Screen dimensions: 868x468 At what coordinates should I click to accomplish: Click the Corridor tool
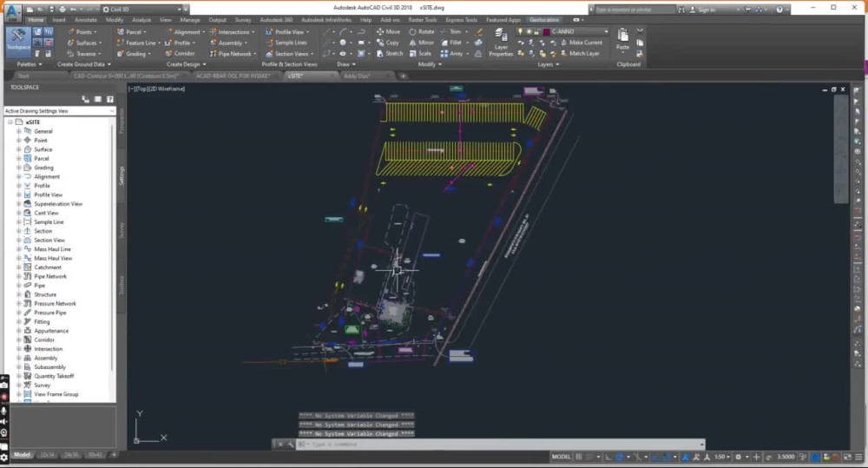coord(180,54)
